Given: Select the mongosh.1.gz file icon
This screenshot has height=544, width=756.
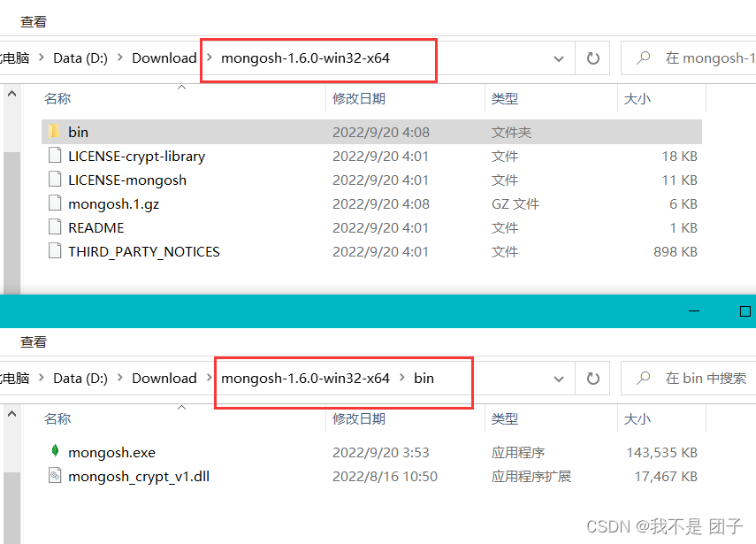Looking at the screenshot, I should [x=55, y=203].
